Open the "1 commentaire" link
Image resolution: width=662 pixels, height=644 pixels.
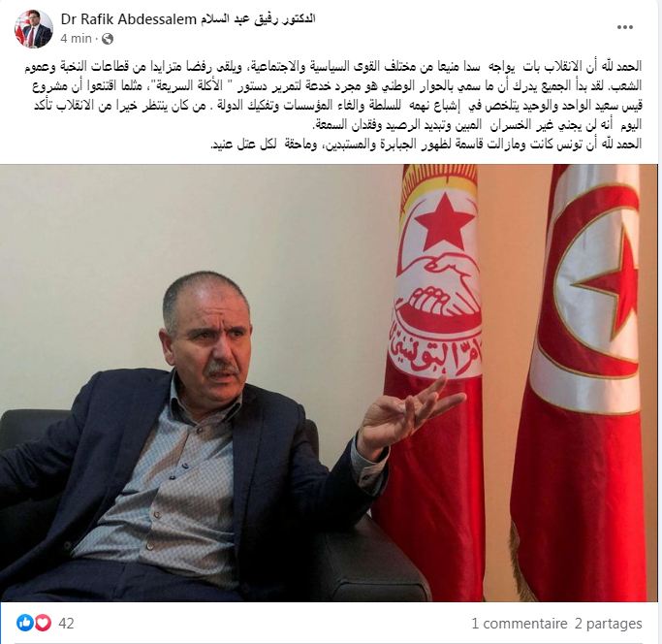(x=520, y=624)
